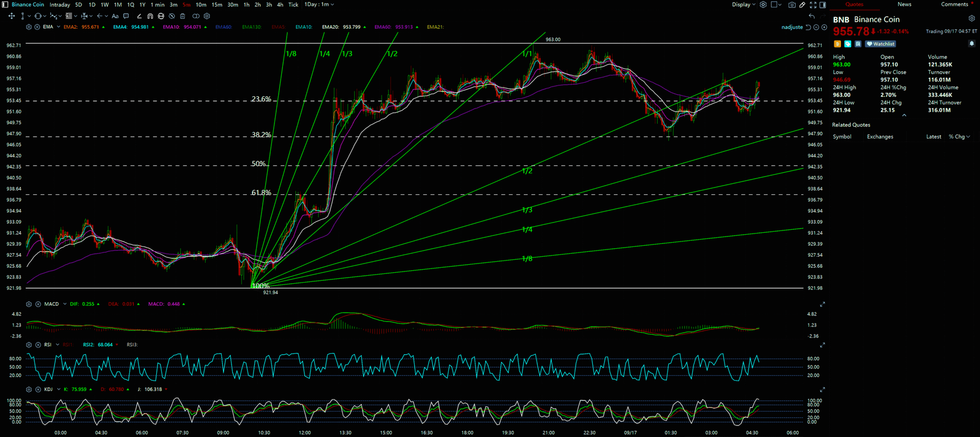Remove the MACD indicator
The image size is (980, 437).
click(x=38, y=304)
